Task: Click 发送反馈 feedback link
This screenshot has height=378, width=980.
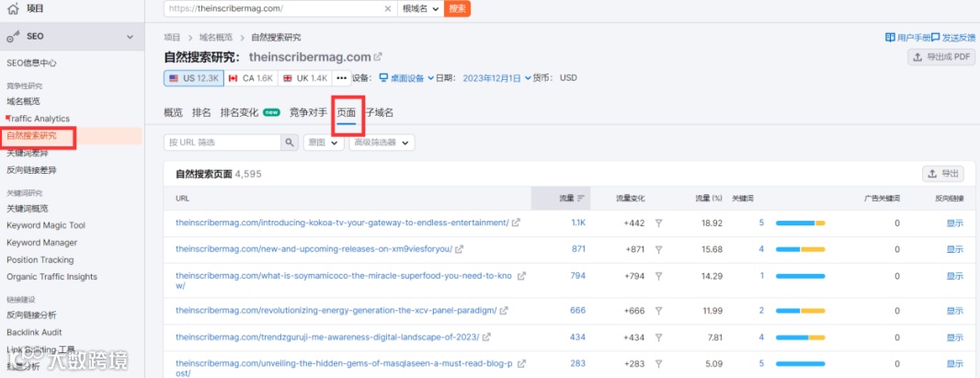Action: [x=953, y=38]
